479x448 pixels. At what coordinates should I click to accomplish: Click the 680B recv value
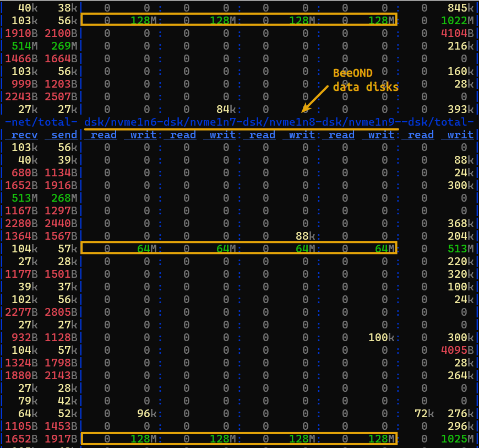point(25,173)
